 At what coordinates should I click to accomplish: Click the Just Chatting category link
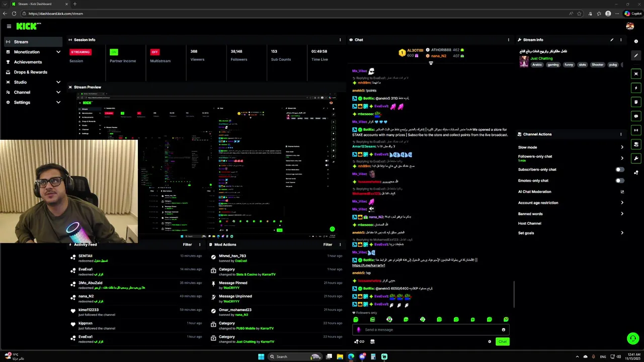[x=541, y=58]
